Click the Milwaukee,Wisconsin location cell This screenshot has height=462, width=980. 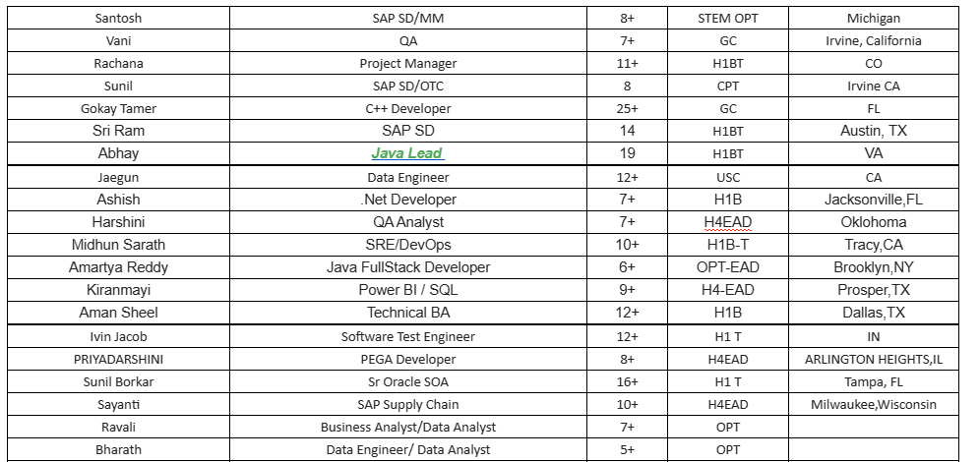coord(873,404)
